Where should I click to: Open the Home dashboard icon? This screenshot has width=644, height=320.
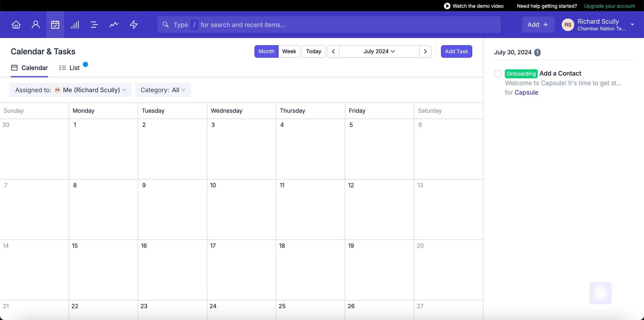pos(16,25)
